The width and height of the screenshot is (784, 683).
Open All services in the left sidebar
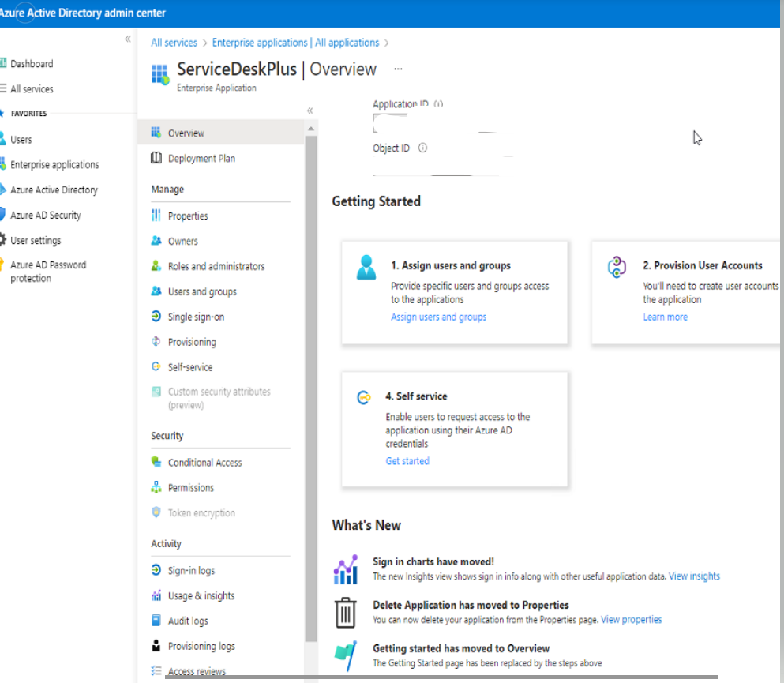click(x=32, y=89)
